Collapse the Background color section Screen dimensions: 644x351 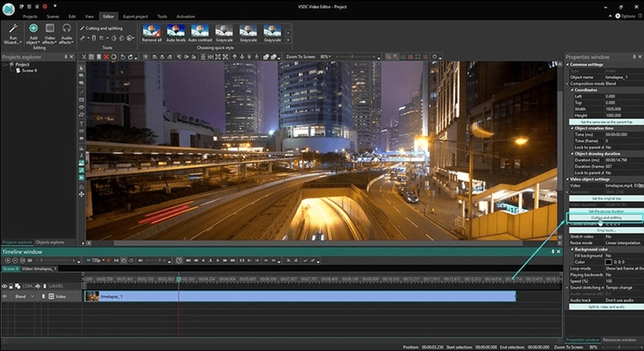point(572,249)
